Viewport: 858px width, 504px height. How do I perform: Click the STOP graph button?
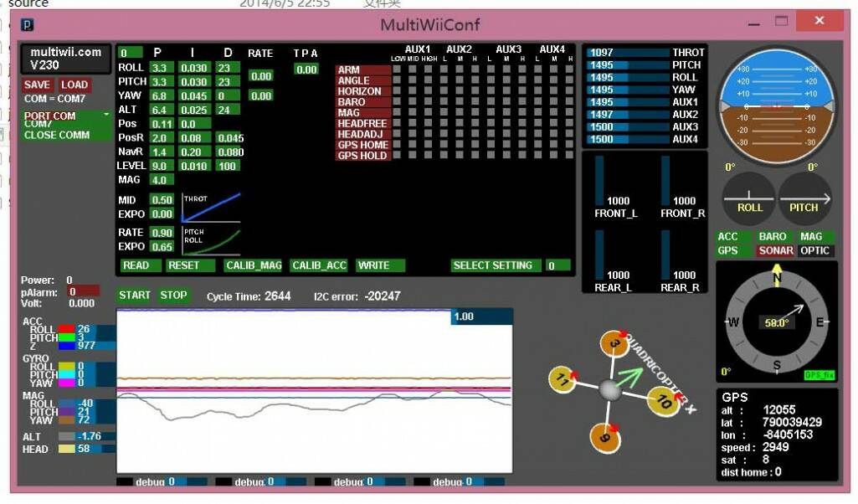point(173,296)
